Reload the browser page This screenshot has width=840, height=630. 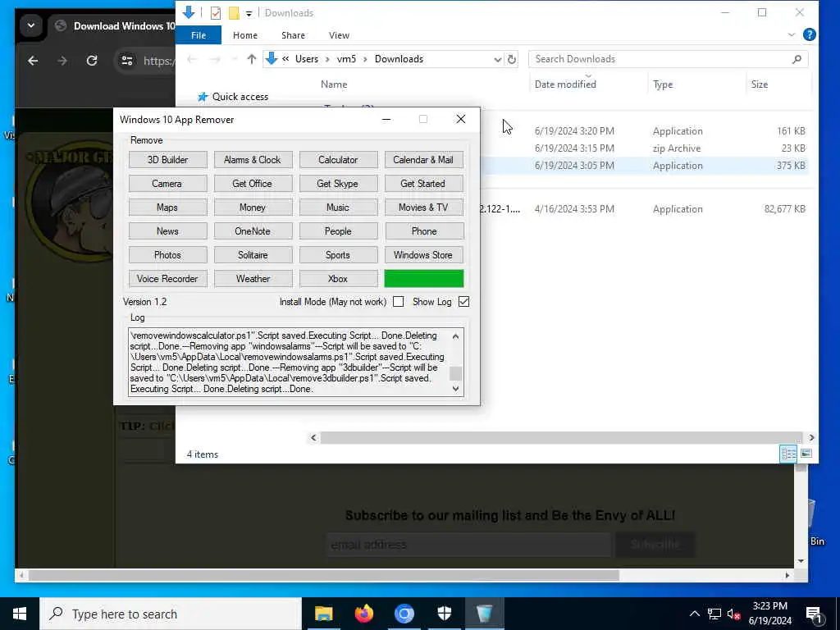click(x=92, y=61)
